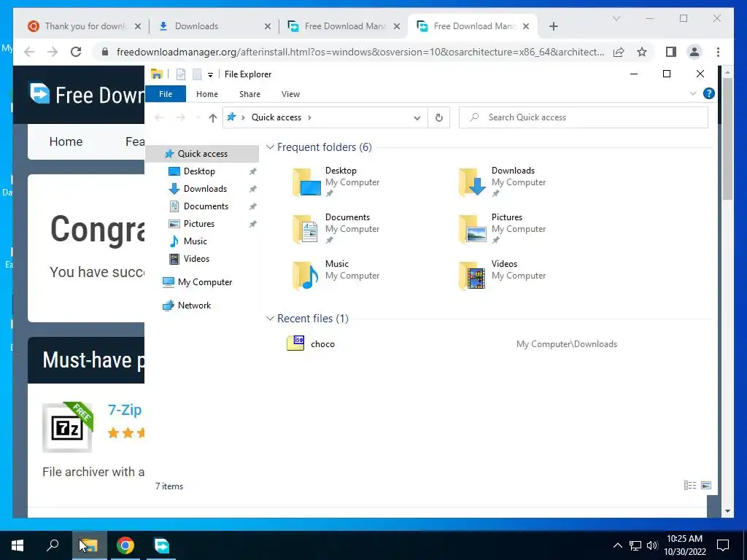Viewport: 747px width, 560px height.
Task: Open address bar history dropdown
Action: pyautogui.click(x=417, y=117)
